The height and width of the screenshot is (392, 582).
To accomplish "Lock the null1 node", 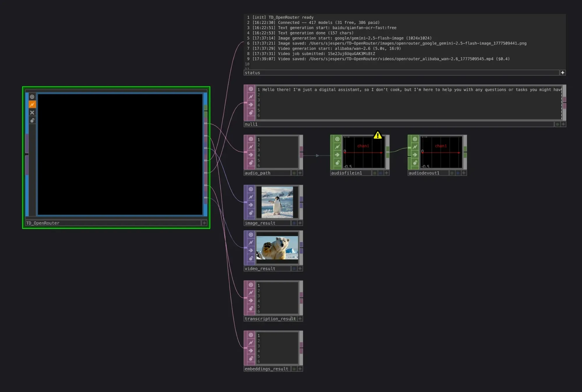I will [251, 112].
